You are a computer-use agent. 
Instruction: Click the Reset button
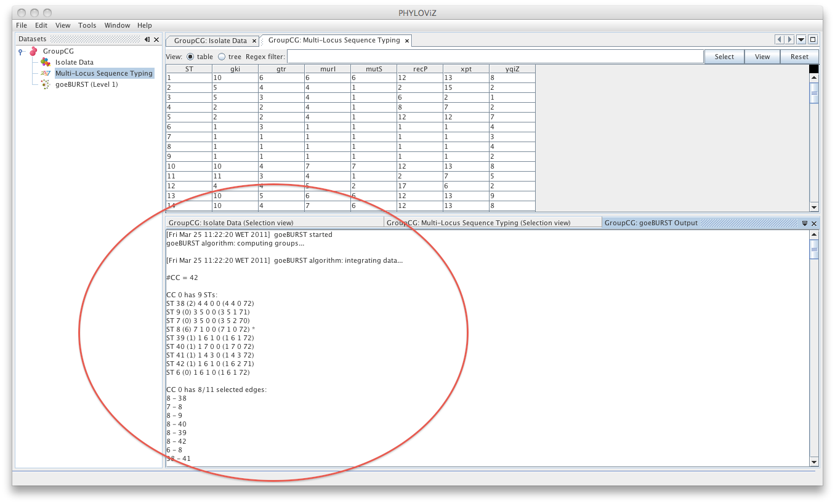[x=799, y=57]
